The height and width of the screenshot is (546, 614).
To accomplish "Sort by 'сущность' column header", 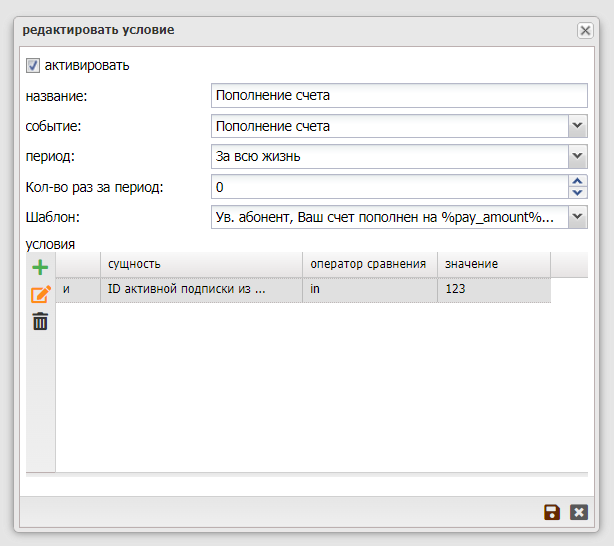I will pos(201,264).
